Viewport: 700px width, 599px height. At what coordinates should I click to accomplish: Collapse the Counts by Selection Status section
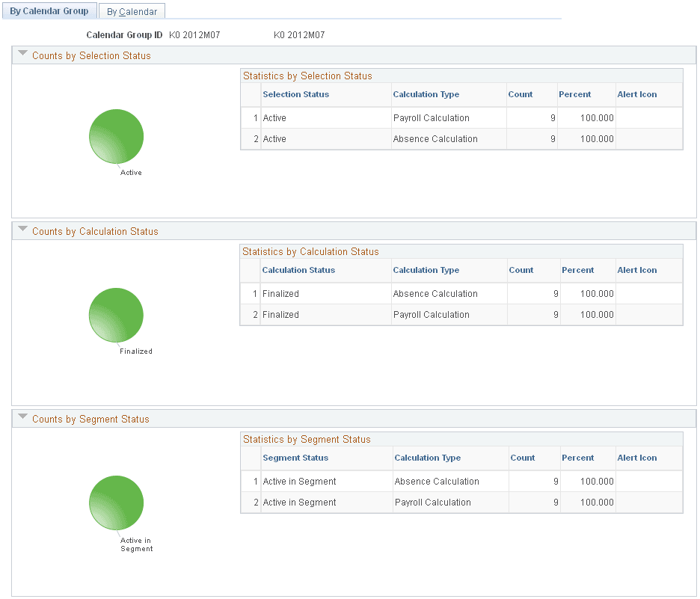point(22,52)
